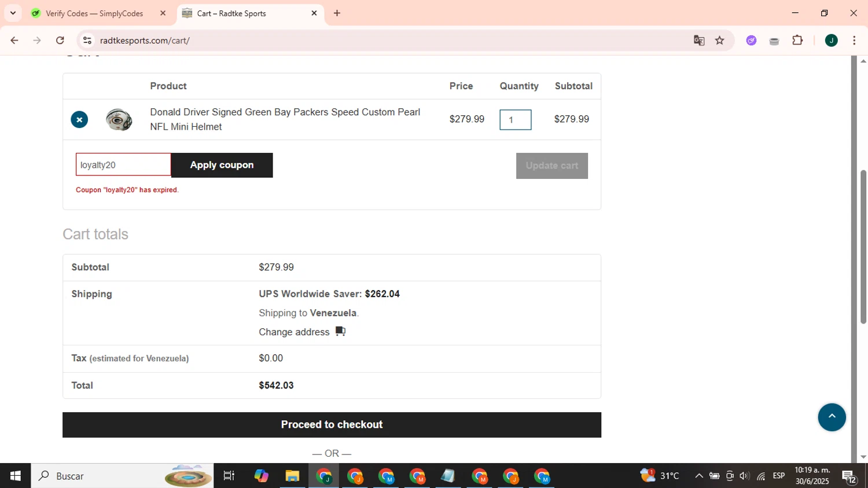Open the mini helmet product thumbnail
The image size is (868, 488).
119,120
